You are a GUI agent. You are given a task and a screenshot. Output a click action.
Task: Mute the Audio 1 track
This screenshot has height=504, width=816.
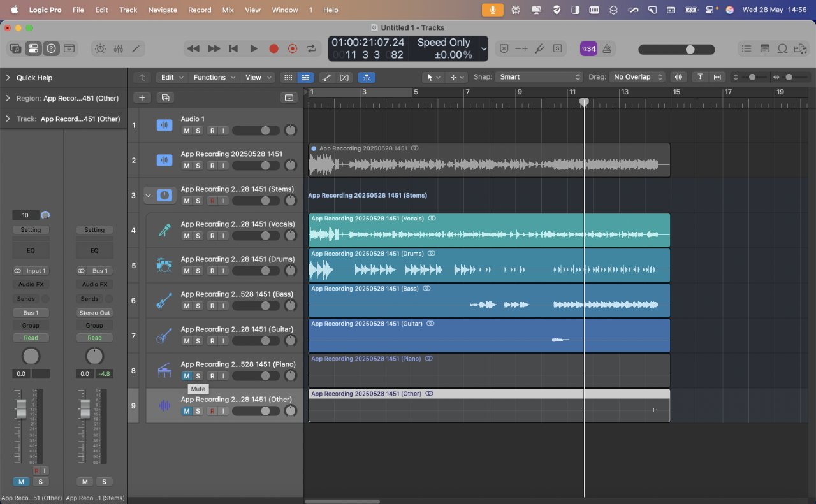click(186, 131)
